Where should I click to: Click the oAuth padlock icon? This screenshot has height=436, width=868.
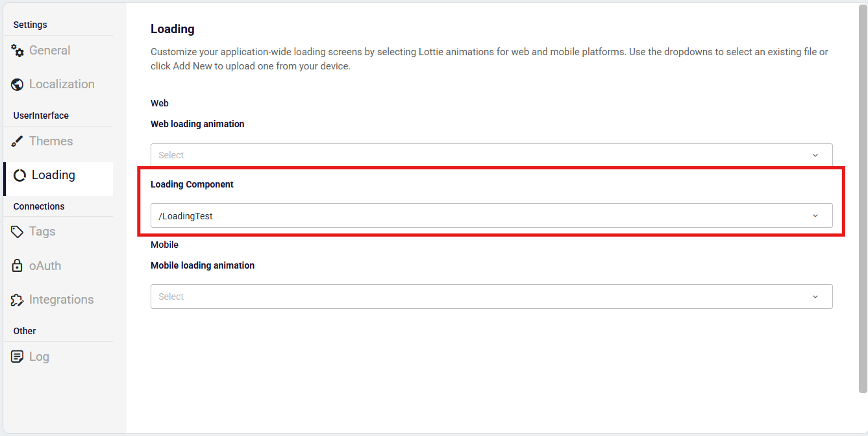coord(18,266)
